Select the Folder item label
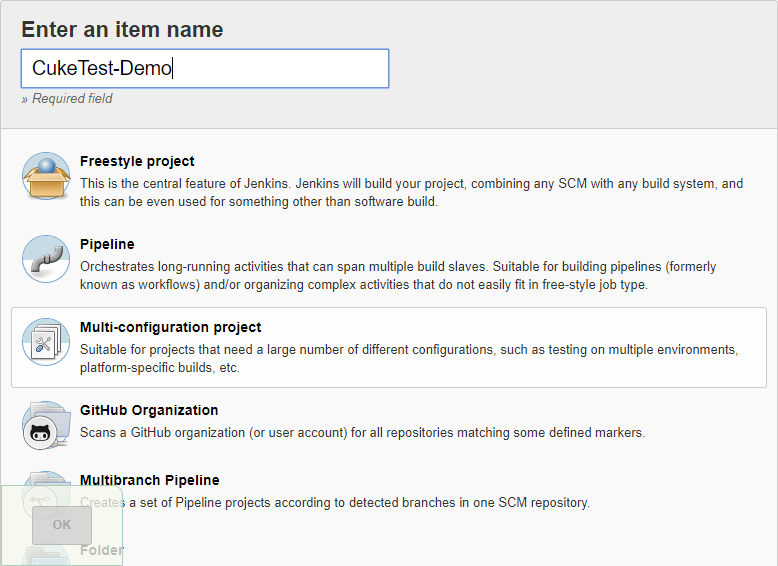The height and width of the screenshot is (566, 778). pos(102,550)
